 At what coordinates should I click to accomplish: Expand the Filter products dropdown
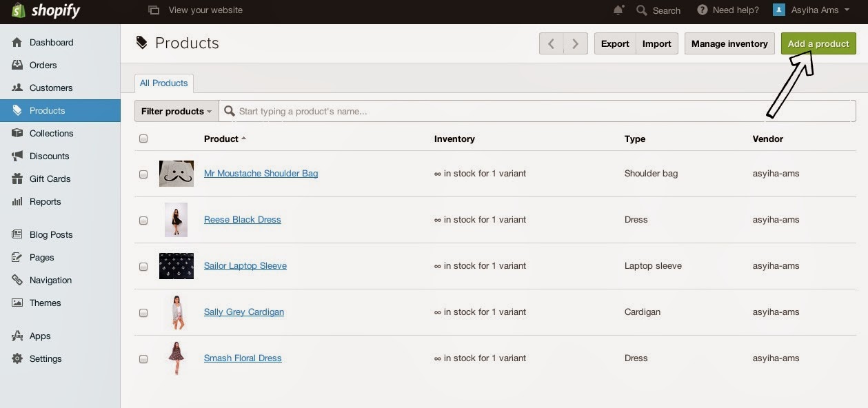click(x=176, y=111)
